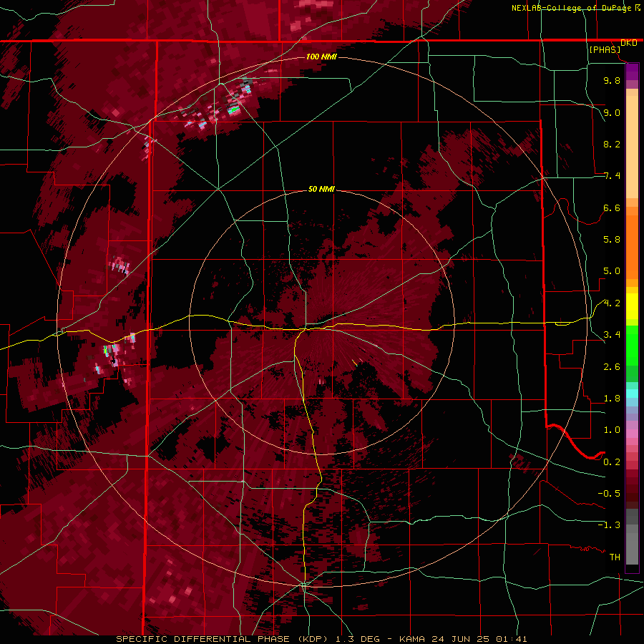Click the 9.8 value on color scale
Screen dimensions: 644x644
click(x=612, y=81)
